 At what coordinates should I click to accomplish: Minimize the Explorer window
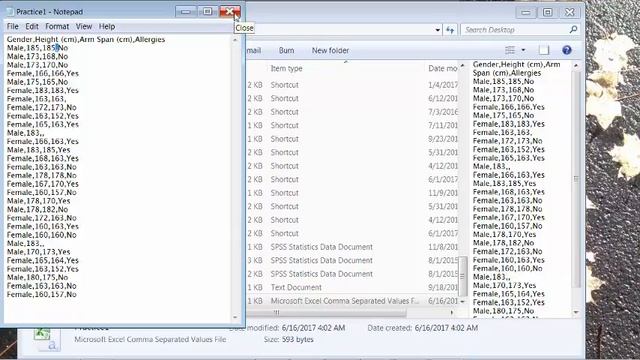click(x=526, y=12)
